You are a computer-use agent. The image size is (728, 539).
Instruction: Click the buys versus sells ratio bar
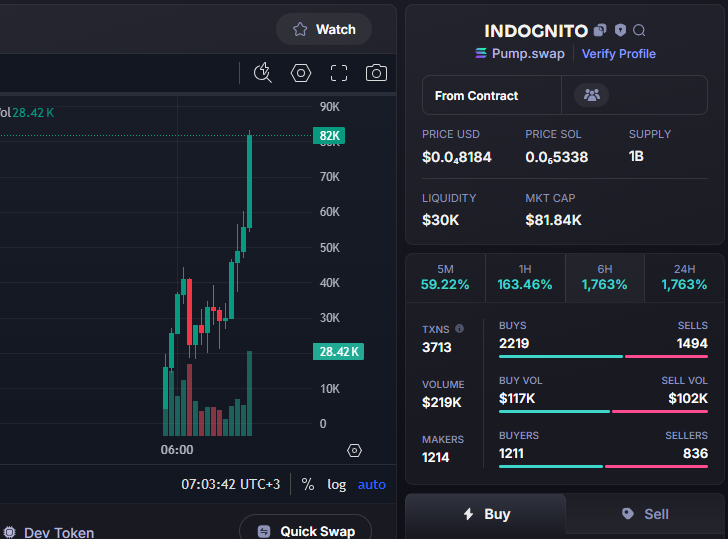(x=603, y=357)
